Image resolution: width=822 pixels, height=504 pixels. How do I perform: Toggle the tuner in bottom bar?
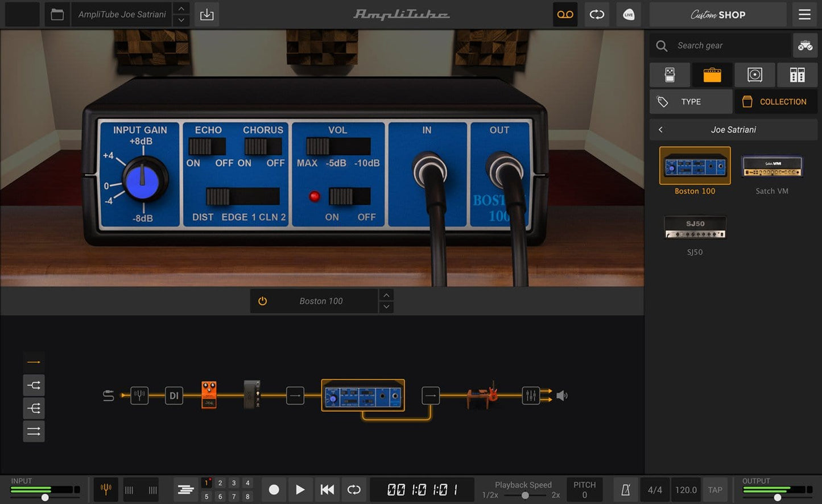[106, 489]
